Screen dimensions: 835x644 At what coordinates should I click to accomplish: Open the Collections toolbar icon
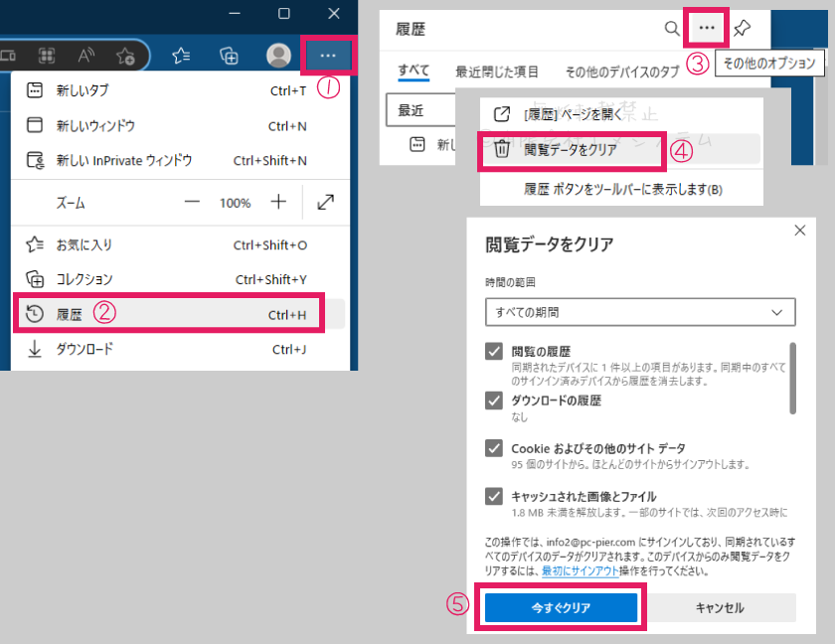tap(229, 56)
